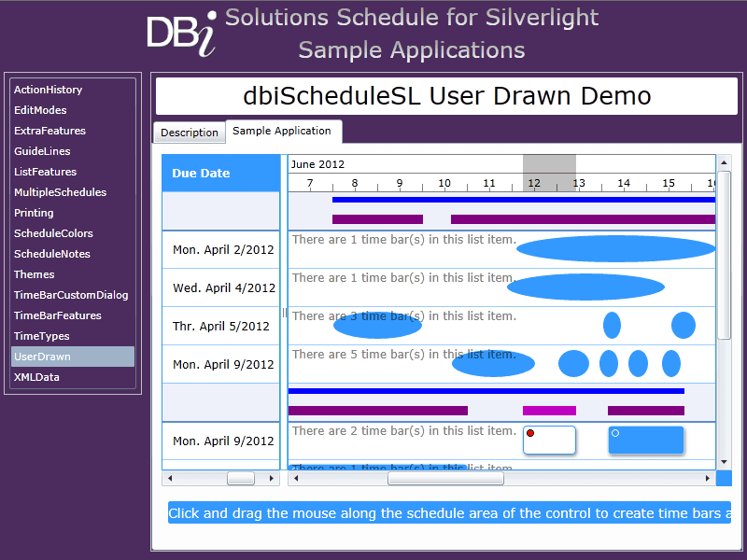747x560 pixels.
Task: Click the schedule horizontal scroll-left arrow
Action: [x=296, y=478]
